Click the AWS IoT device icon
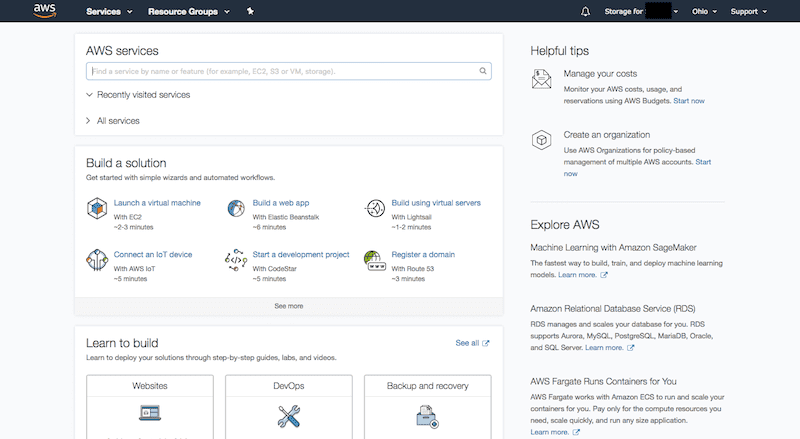800x439 pixels. 97,260
